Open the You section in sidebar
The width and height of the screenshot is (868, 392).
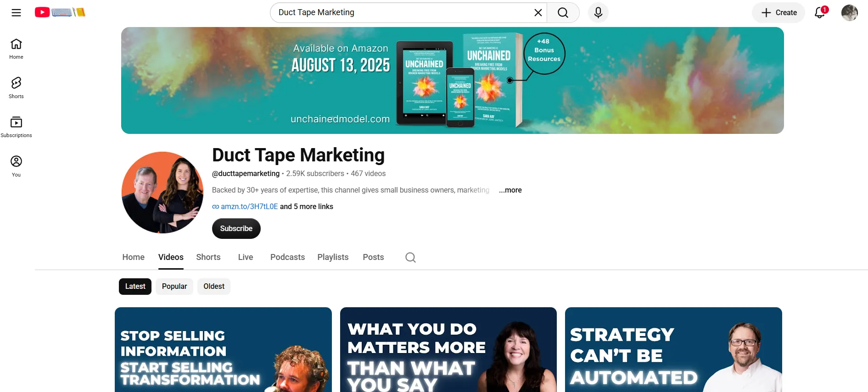pos(16,166)
